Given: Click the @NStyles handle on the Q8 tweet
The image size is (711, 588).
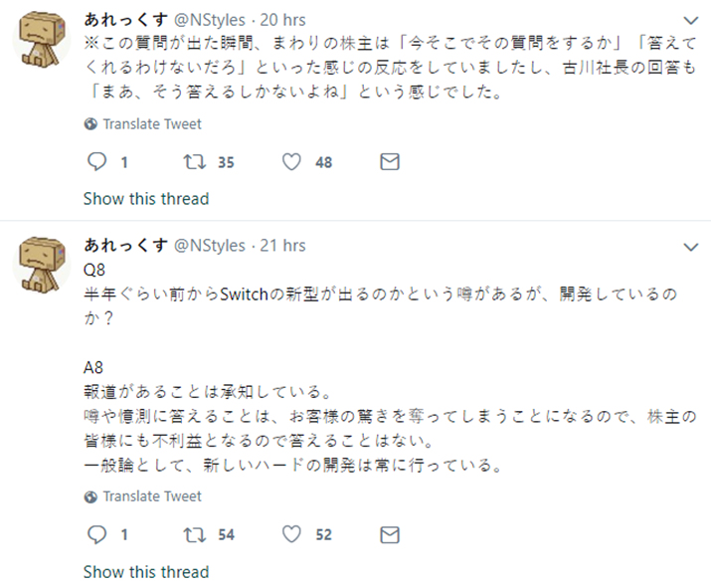Looking at the screenshot, I should pyautogui.click(x=210, y=245).
